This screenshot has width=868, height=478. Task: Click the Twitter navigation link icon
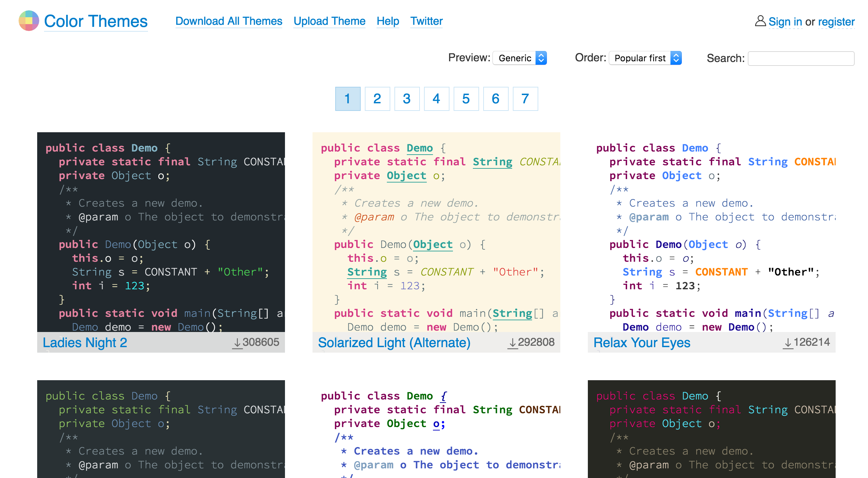coord(427,21)
